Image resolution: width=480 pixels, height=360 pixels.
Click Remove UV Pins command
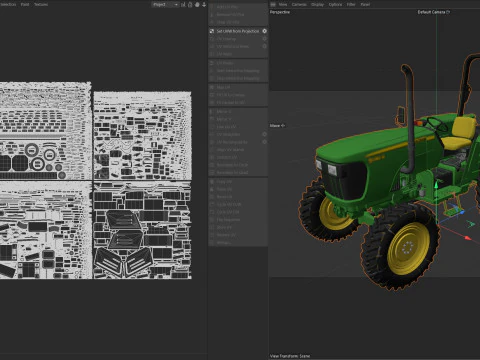(238, 14)
